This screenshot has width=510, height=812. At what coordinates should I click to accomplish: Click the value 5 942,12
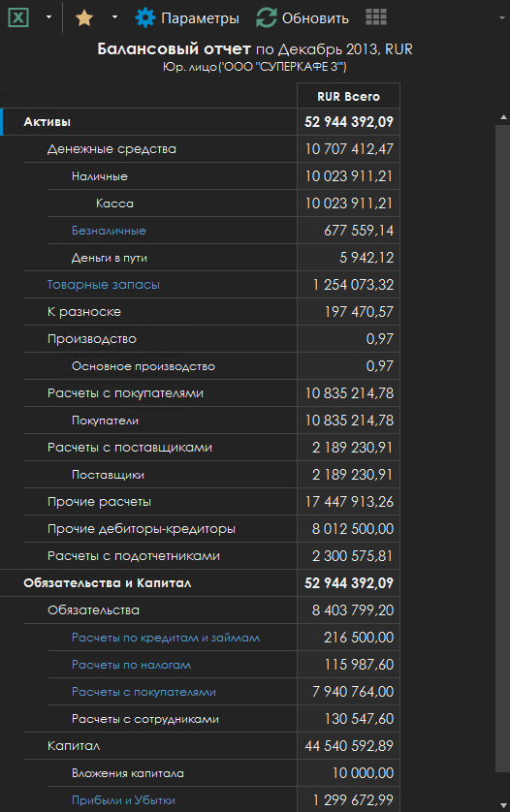[367, 258]
